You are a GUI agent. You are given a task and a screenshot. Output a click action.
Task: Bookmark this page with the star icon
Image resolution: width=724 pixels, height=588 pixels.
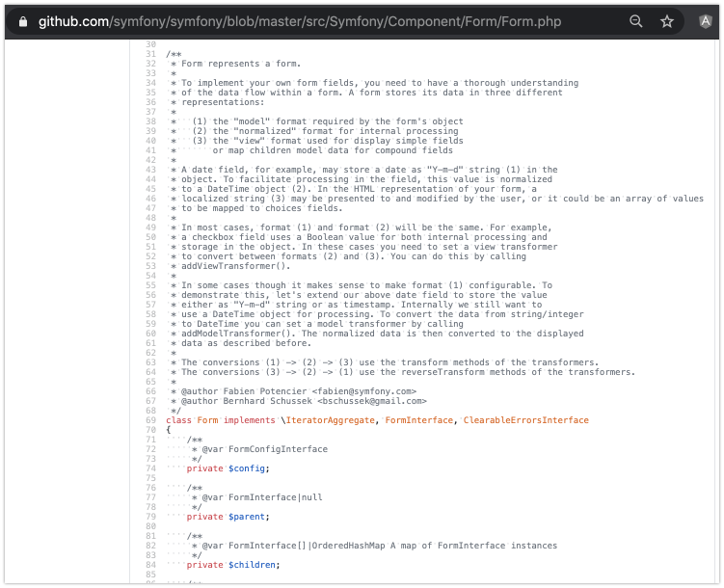tap(667, 21)
